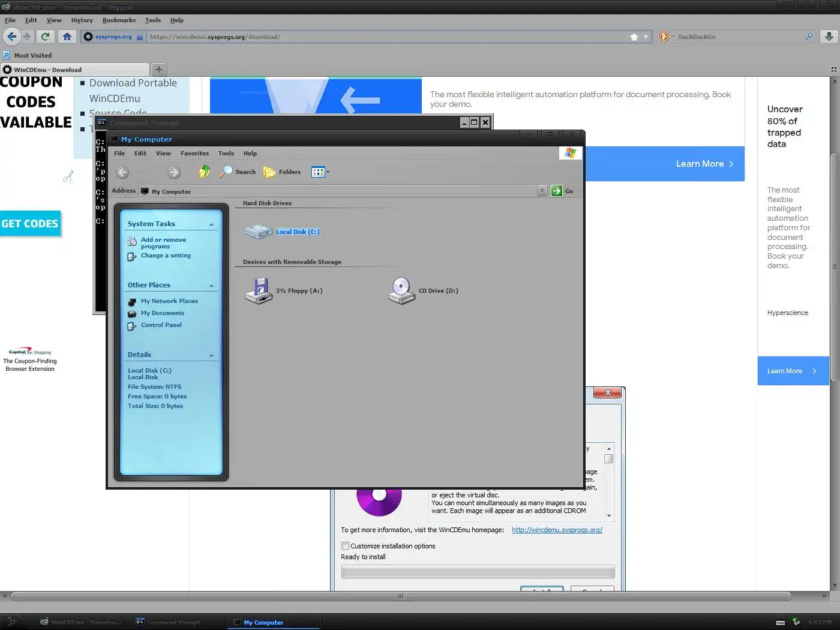Click the browser URL address field
The image size is (840, 630).
[387, 37]
